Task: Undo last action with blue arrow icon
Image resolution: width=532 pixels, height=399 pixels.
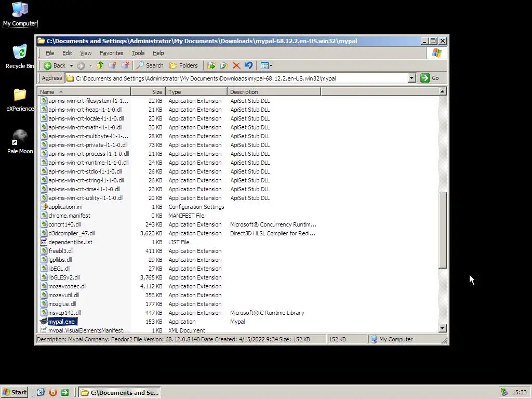Action: tap(248, 65)
